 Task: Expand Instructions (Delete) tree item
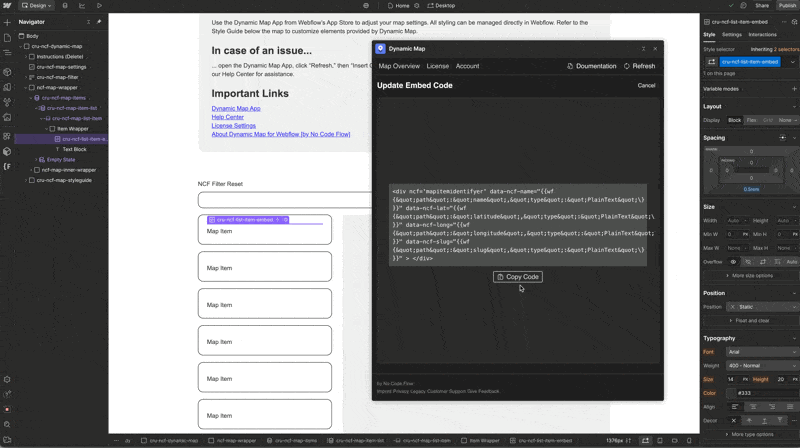click(26, 57)
